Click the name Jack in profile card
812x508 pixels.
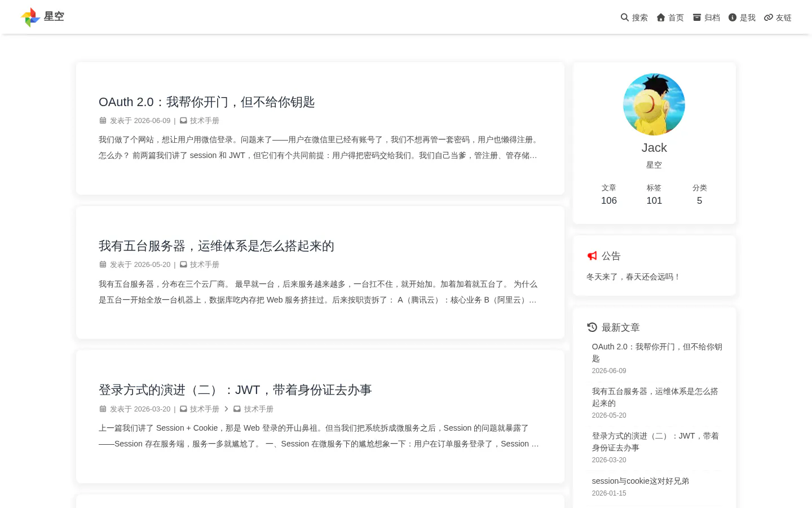(654, 148)
